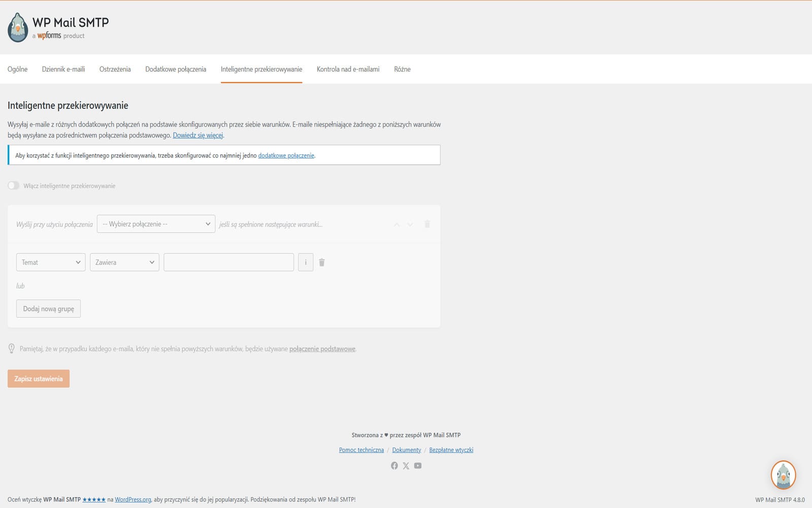Open the X social icon
The image size is (812, 508).
(406, 466)
